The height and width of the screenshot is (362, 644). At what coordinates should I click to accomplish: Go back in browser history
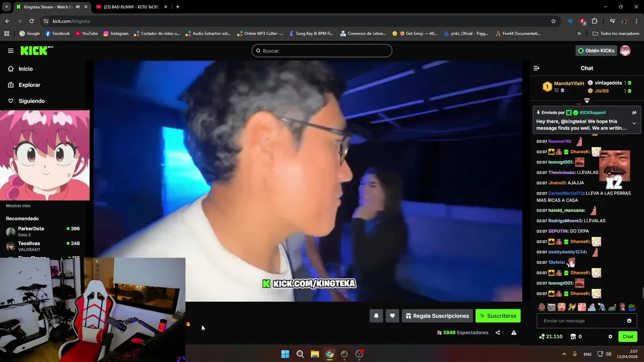click(7, 21)
